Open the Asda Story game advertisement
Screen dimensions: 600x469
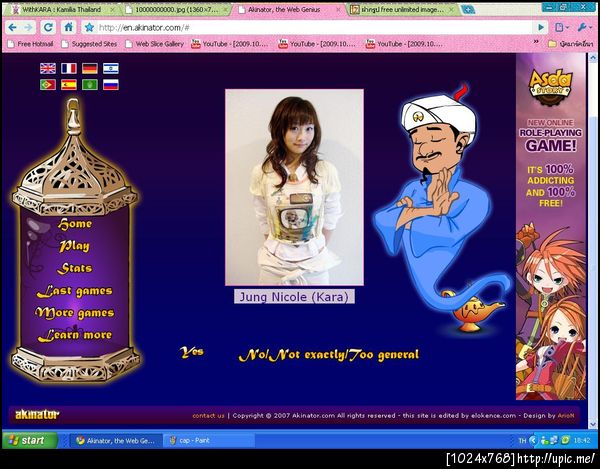(551, 226)
